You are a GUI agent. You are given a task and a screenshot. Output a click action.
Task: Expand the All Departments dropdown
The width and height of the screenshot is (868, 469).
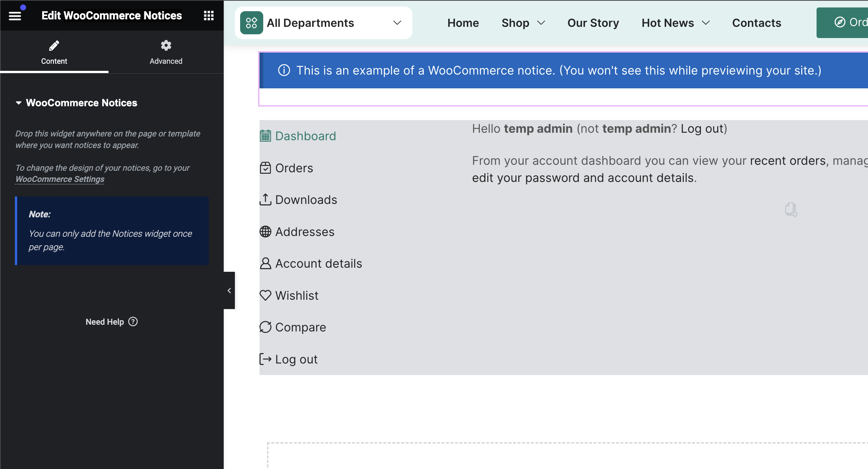(397, 23)
